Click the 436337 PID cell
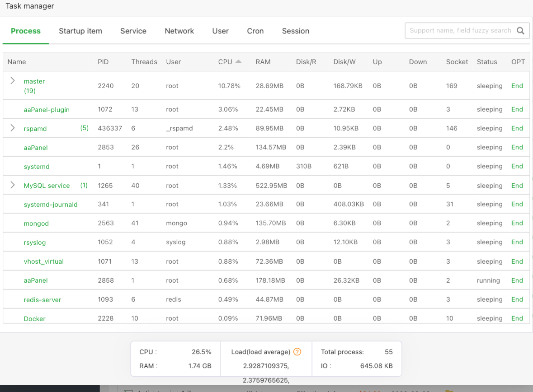This screenshot has width=533, height=392. [110, 128]
